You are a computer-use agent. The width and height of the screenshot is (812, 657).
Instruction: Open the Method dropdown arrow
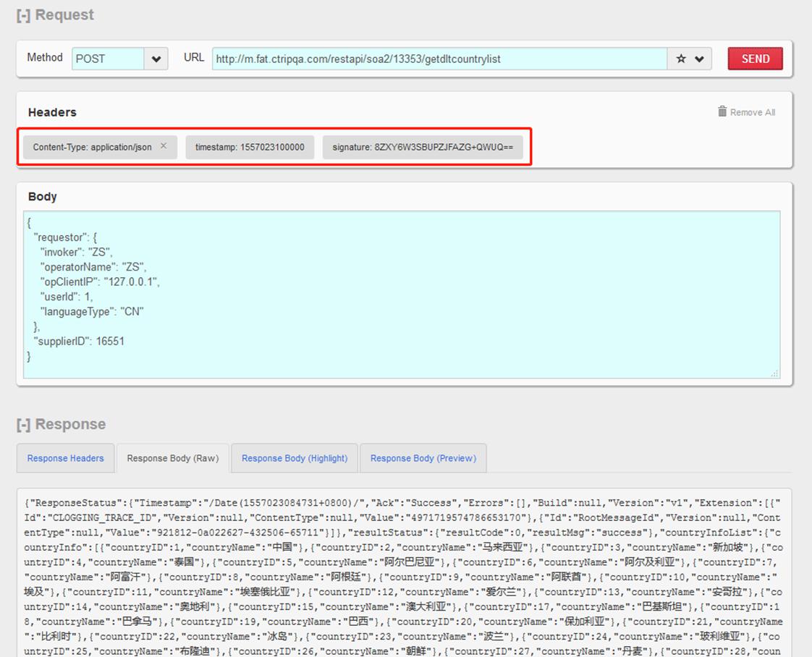156,59
